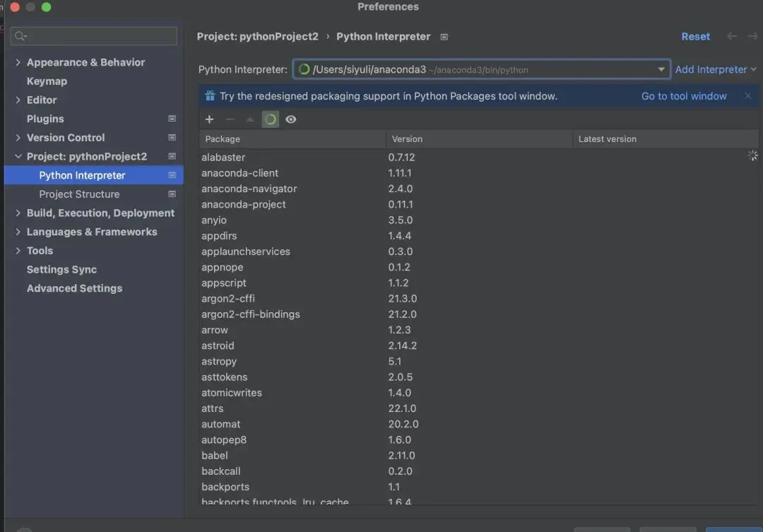The width and height of the screenshot is (763, 532).
Task: Click the settings search field
Action: point(99,36)
